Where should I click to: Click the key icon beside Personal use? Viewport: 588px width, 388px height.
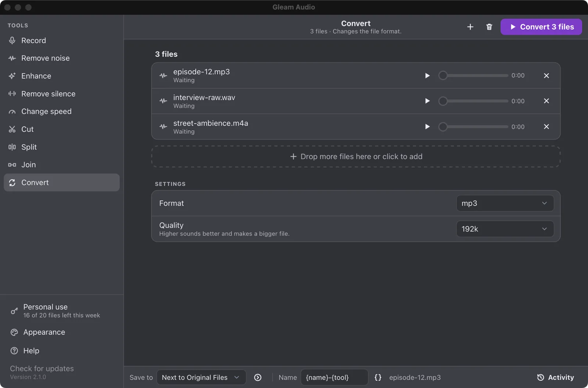pos(14,311)
